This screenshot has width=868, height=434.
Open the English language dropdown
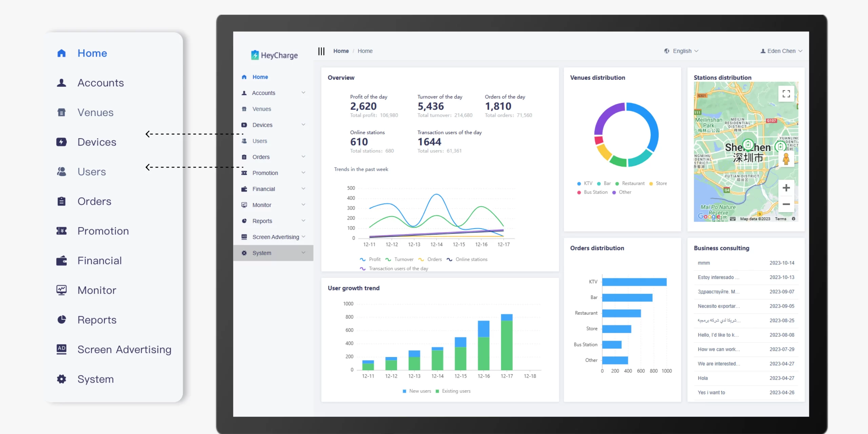pos(682,51)
